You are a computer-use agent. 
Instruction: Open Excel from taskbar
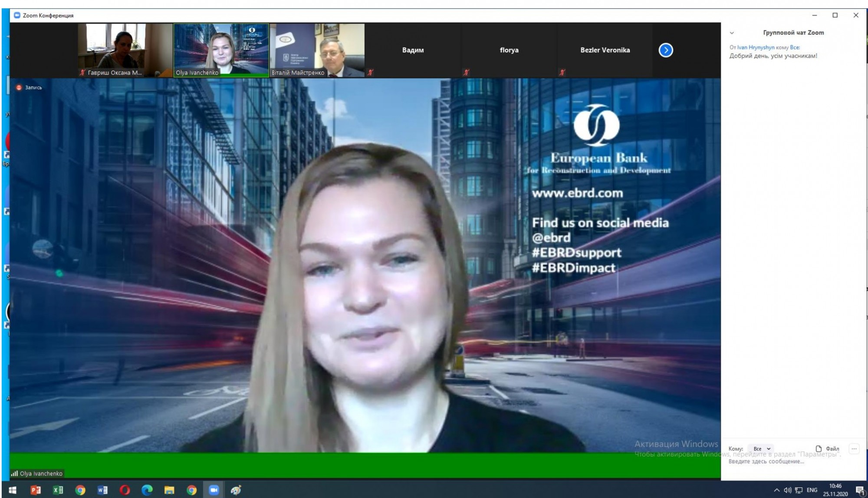58,490
